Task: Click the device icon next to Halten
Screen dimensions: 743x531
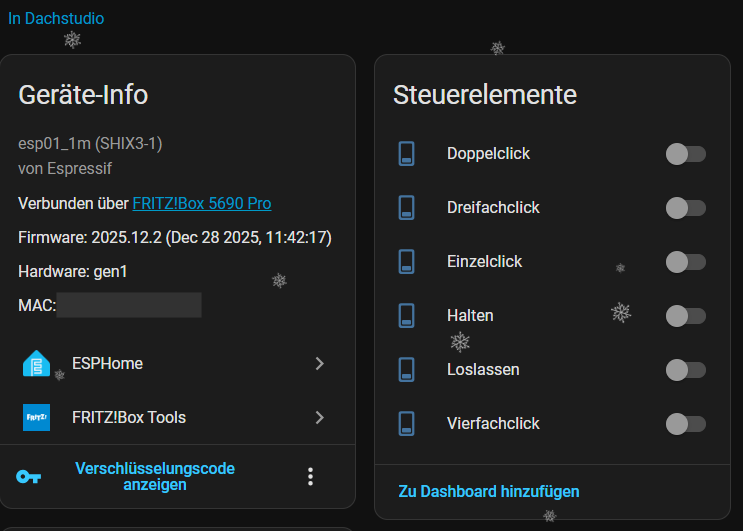Action: tap(407, 316)
